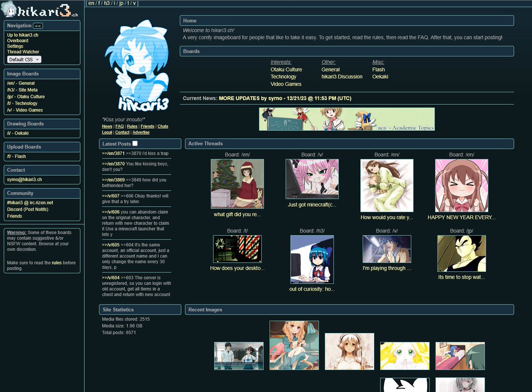
Task: Open the Thread Watcher link
Action: point(23,52)
